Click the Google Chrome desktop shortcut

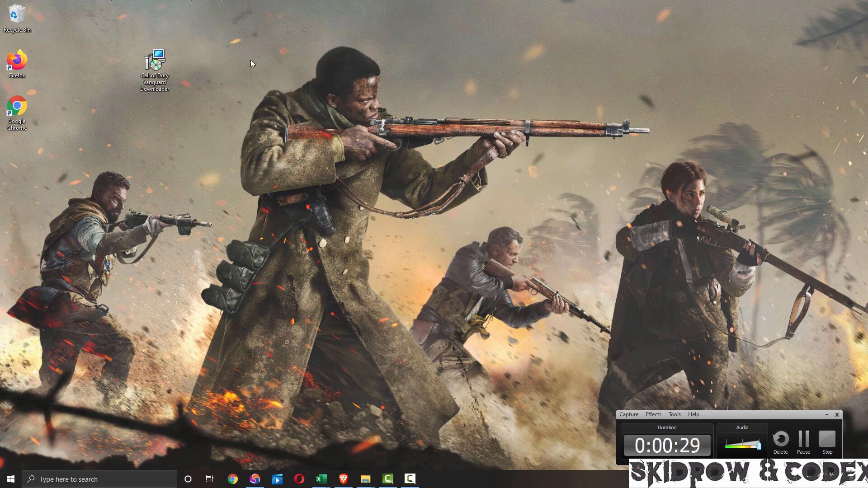17,107
